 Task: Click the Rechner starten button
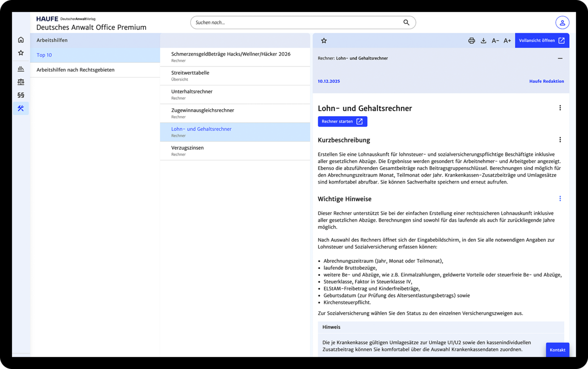point(342,122)
